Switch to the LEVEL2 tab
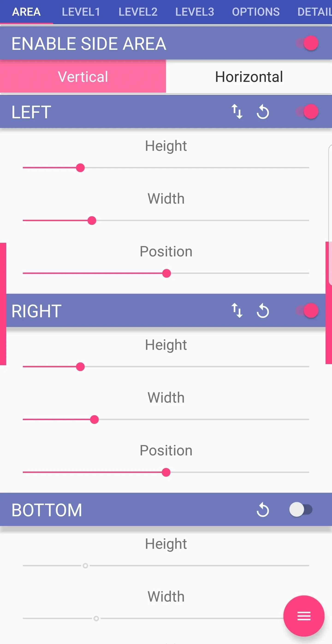Image resolution: width=332 pixels, height=644 pixels. (x=138, y=12)
